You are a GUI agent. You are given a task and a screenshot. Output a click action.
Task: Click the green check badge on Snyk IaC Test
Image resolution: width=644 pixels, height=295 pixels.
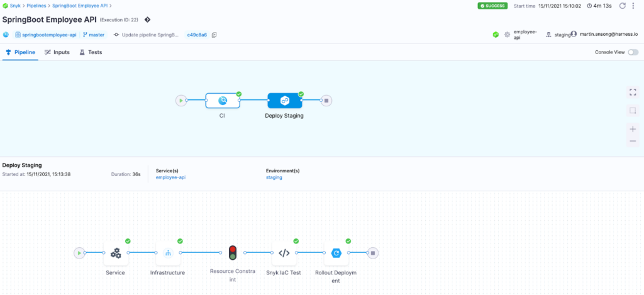[296, 241]
